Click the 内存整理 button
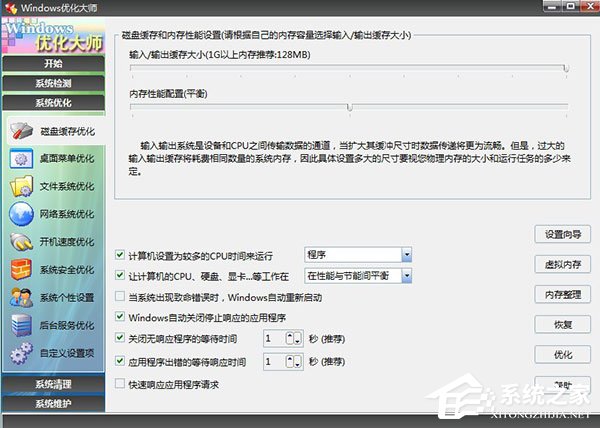The height and width of the screenshot is (428, 600). pos(561,295)
